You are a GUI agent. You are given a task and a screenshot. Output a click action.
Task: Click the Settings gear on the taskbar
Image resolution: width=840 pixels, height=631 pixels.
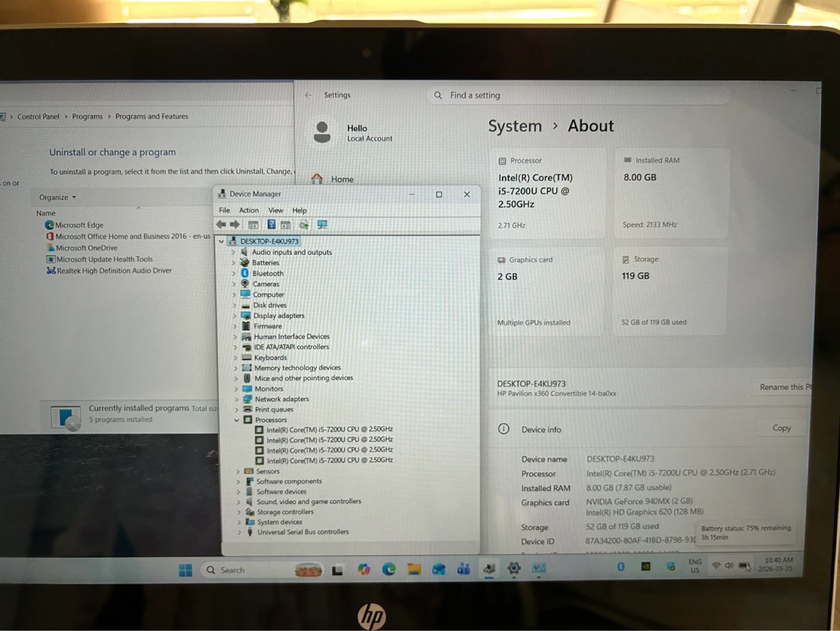[514, 568]
